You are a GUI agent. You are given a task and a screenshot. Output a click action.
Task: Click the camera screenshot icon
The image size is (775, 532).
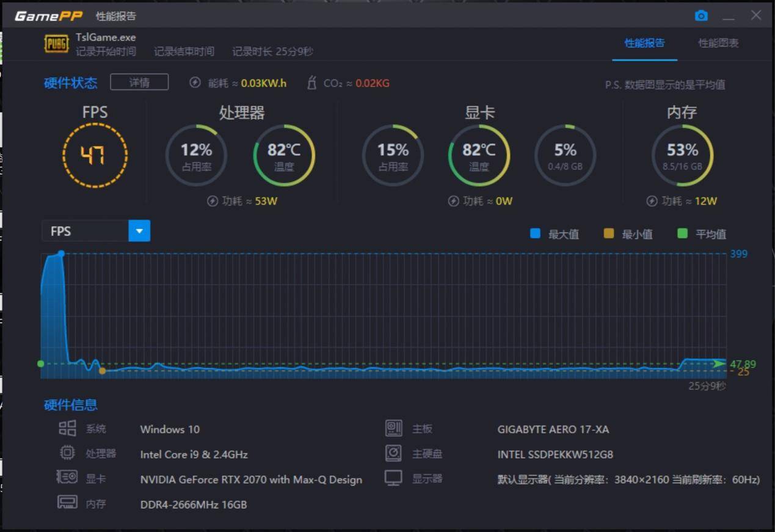701,15
